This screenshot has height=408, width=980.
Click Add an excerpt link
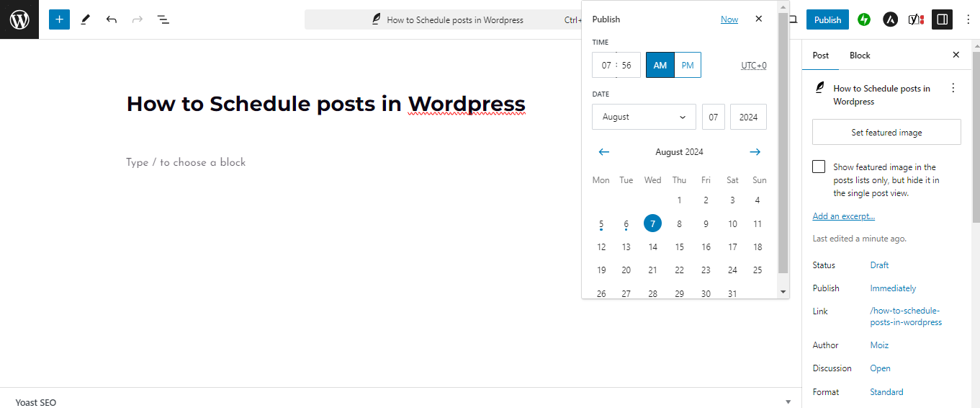(844, 216)
